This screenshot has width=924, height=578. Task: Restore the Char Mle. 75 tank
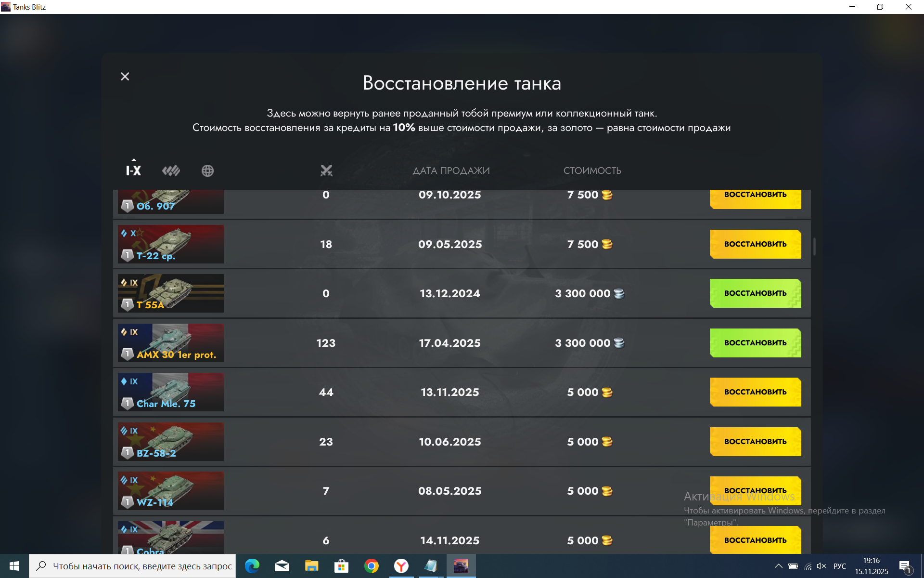[x=755, y=392]
